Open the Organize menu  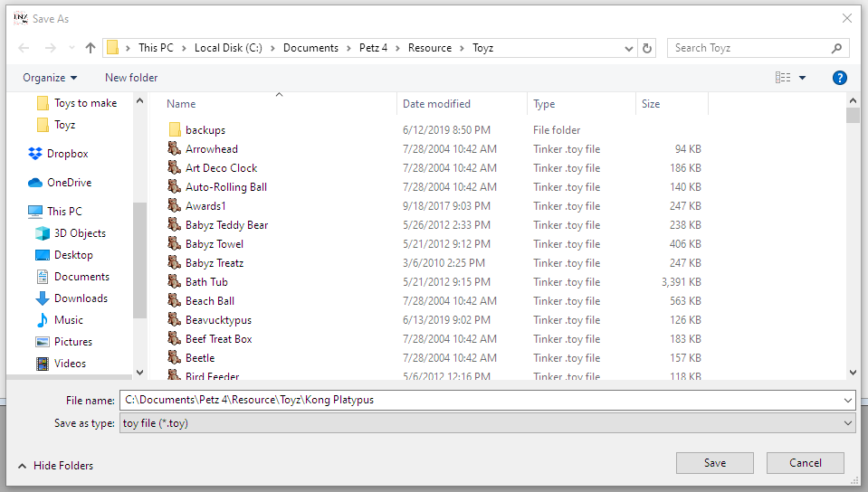pyautogui.click(x=50, y=78)
